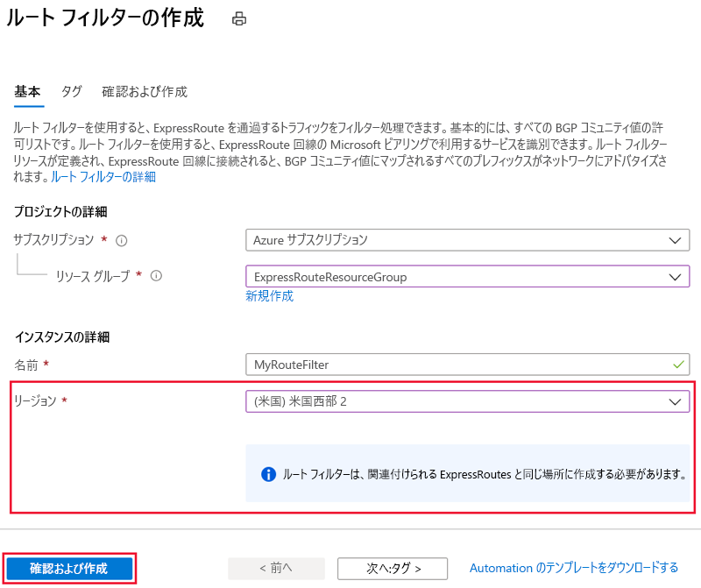Click the blue info icon in the notice banner
This screenshot has width=701, height=588.
coord(268,474)
